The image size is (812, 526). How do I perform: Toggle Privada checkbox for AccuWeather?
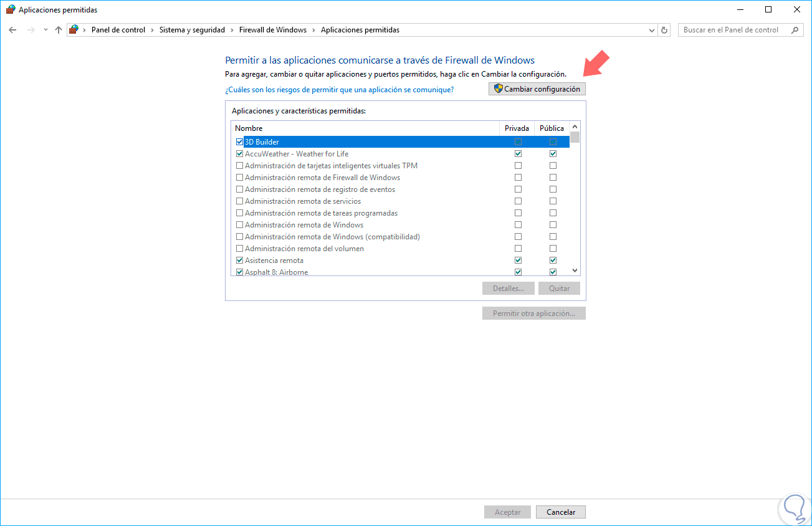(518, 154)
